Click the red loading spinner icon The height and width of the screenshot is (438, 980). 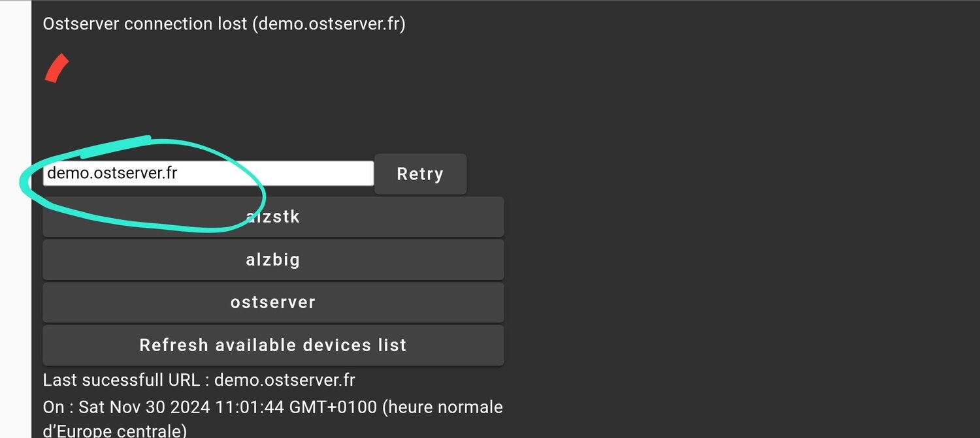56,67
